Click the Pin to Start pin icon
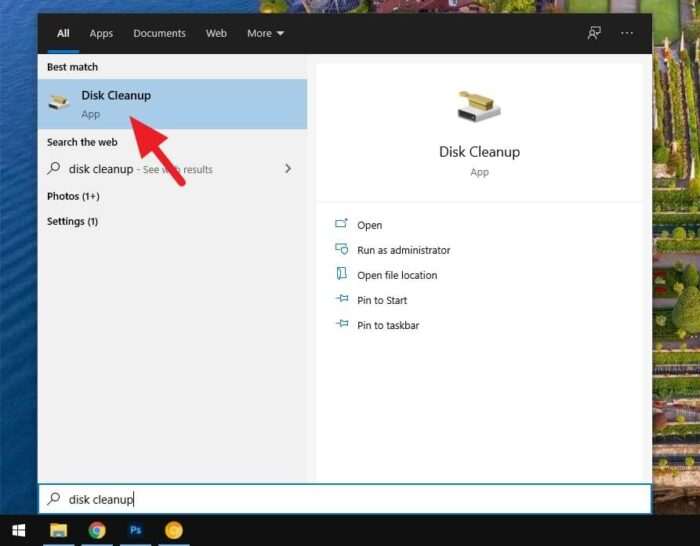This screenshot has width=700, height=546. point(342,298)
